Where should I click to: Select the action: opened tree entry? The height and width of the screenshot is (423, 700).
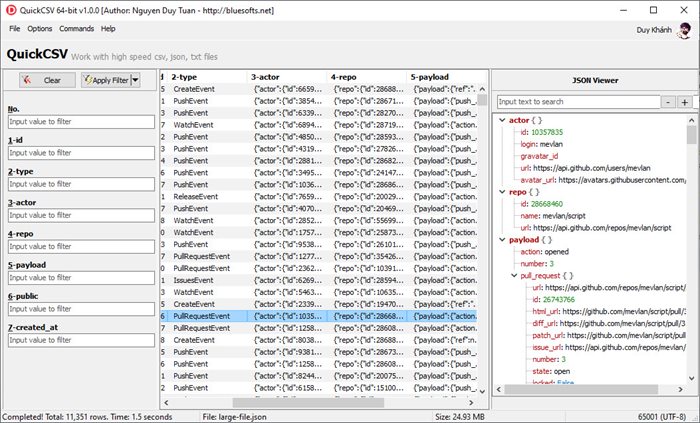(x=545, y=252)
